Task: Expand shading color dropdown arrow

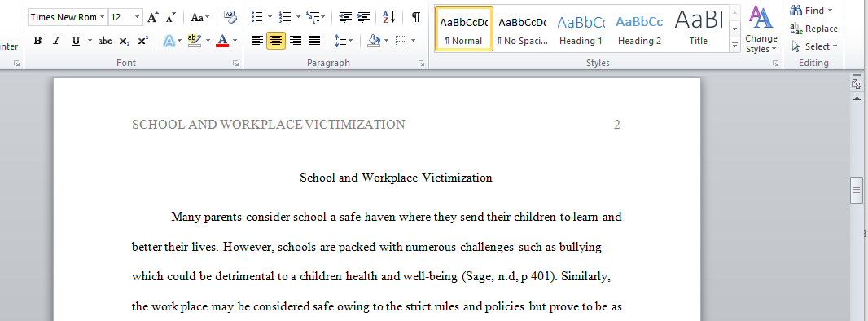Action: point(387,41)
